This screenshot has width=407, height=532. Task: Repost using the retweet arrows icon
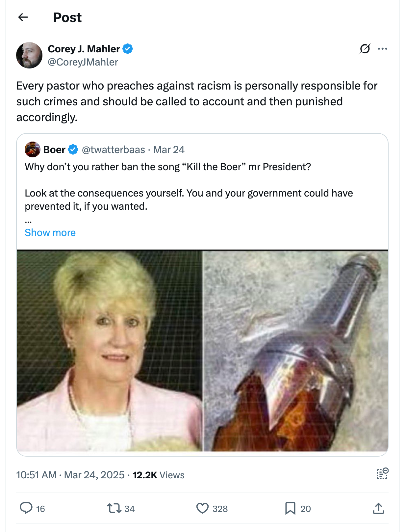pos(114,508)
